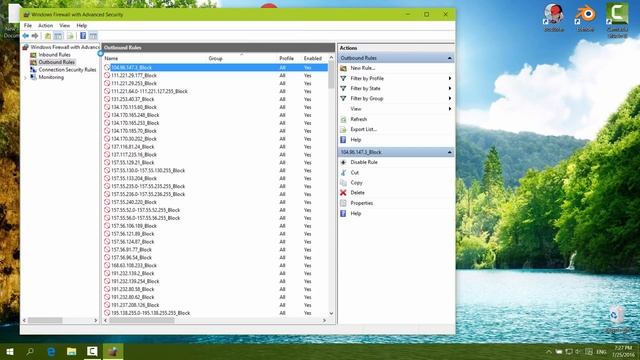Select Inbound Rules in the tree
This screenshot has width=640, height=360.
(x=55, y=55)
